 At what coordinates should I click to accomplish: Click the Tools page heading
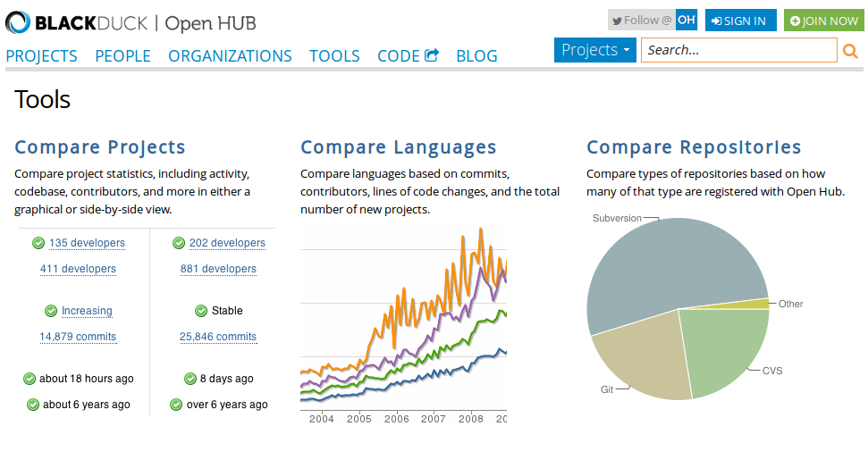42,100
